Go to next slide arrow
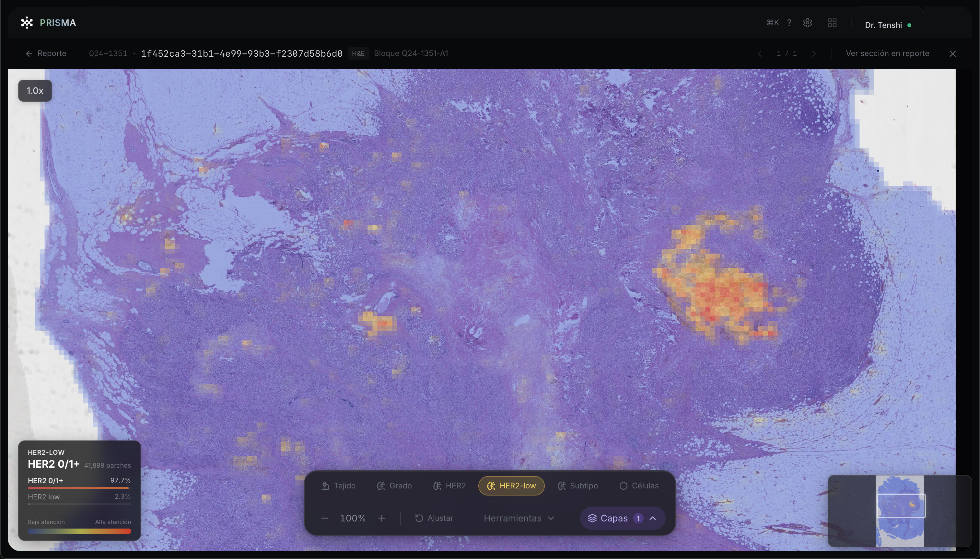The image size is (980, 559). 814,54
